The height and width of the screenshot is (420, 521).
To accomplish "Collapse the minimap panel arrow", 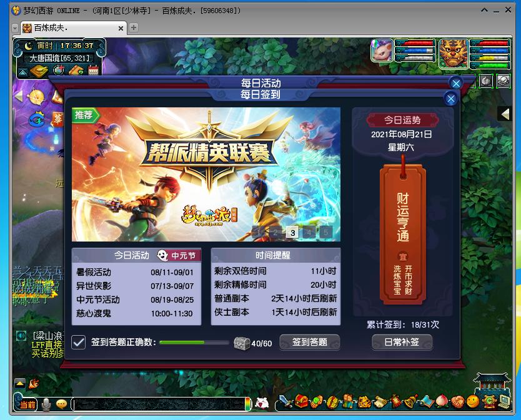I will (x=22, y=72).
